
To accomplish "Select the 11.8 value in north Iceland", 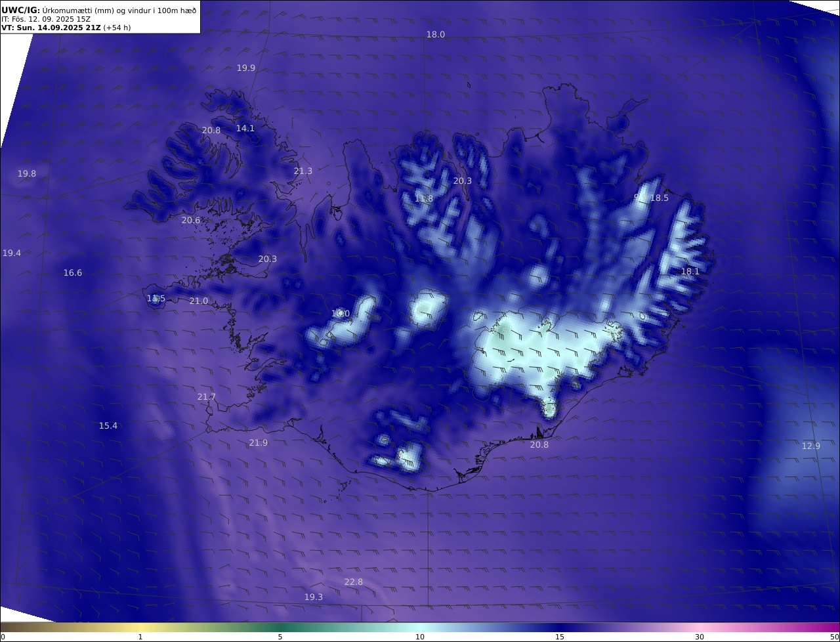I will click(423, 198).
